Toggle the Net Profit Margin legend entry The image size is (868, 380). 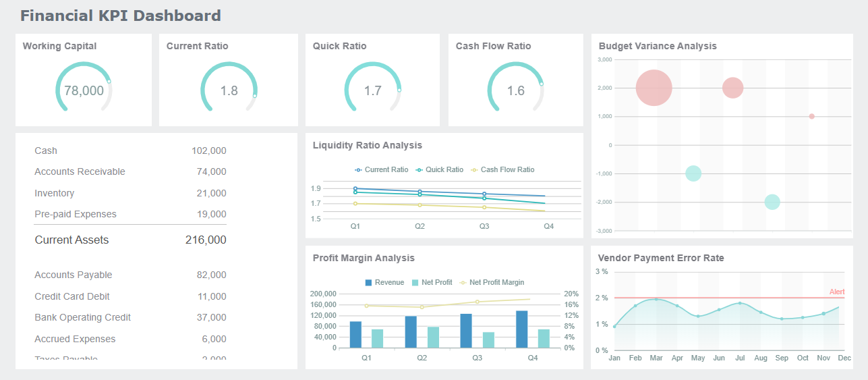point(492,283)
